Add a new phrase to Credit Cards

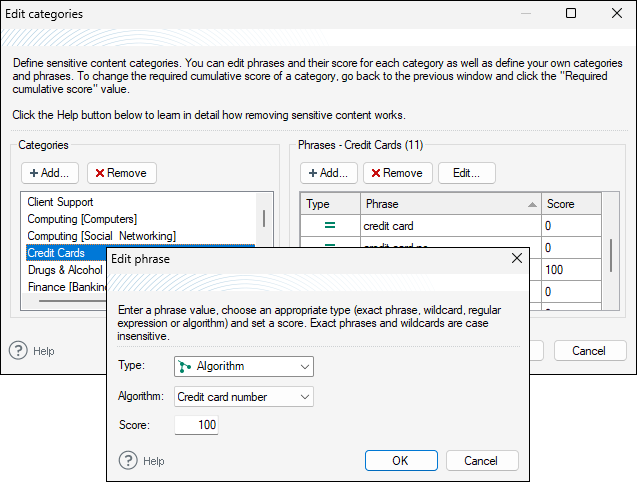tap(329, 173)
